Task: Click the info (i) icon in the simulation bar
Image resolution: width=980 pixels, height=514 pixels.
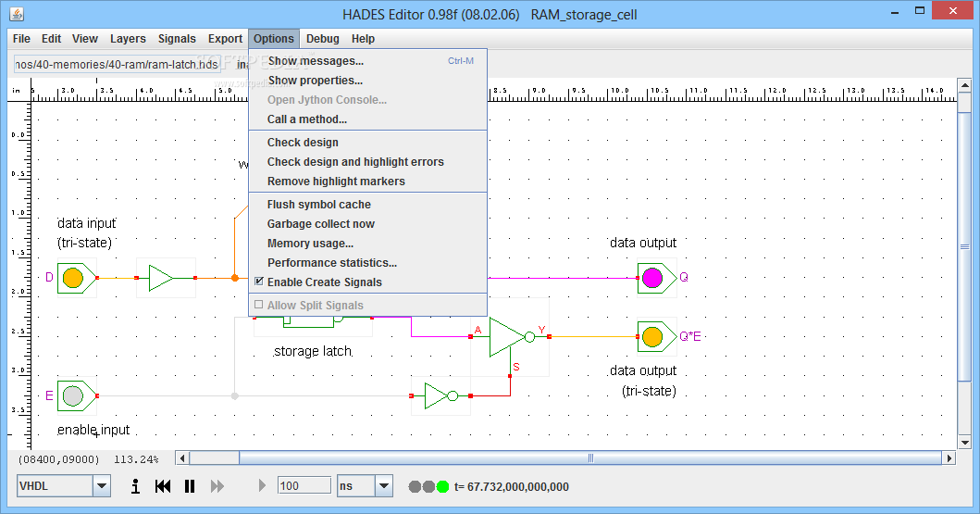Action: click(135, 486)
